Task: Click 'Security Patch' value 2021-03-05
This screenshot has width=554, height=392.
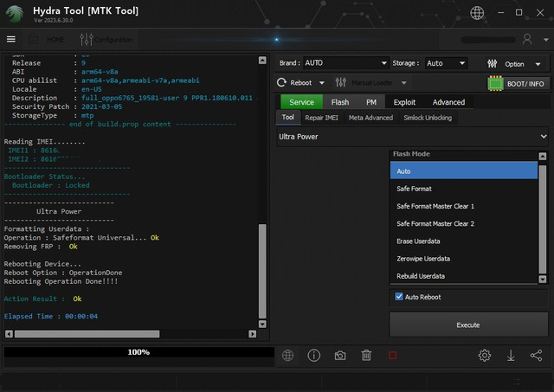Action: 102,106
